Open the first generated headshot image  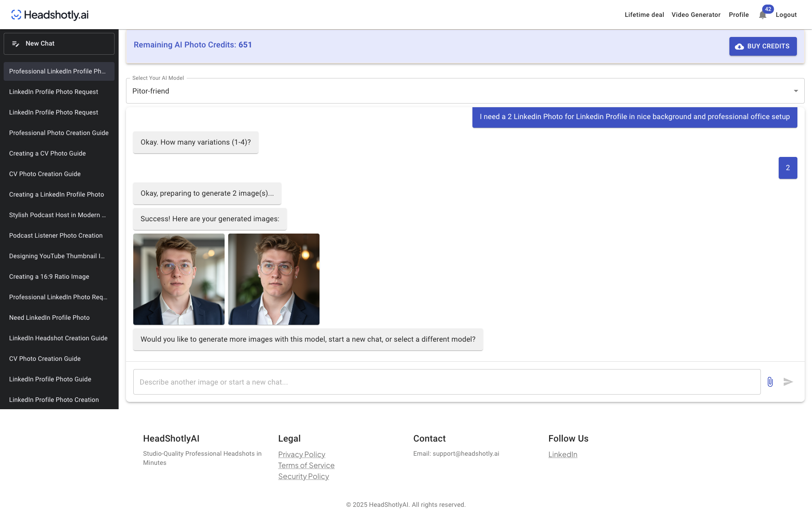click(x=179, y=279)
